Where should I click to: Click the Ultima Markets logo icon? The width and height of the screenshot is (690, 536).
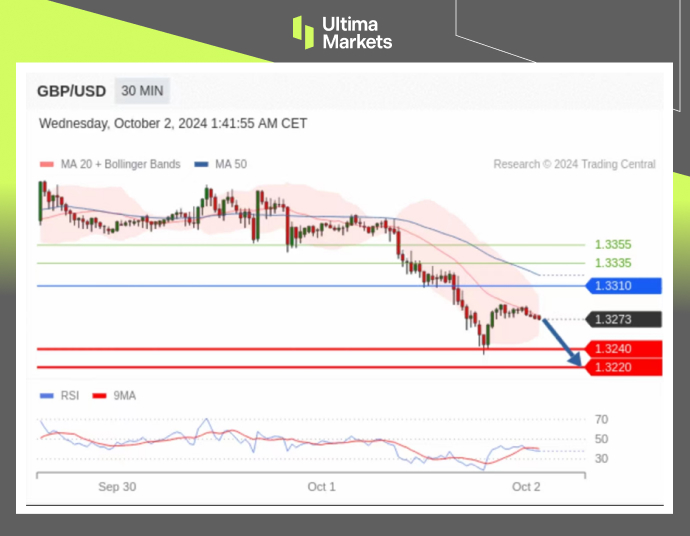[x=303, y=32]
